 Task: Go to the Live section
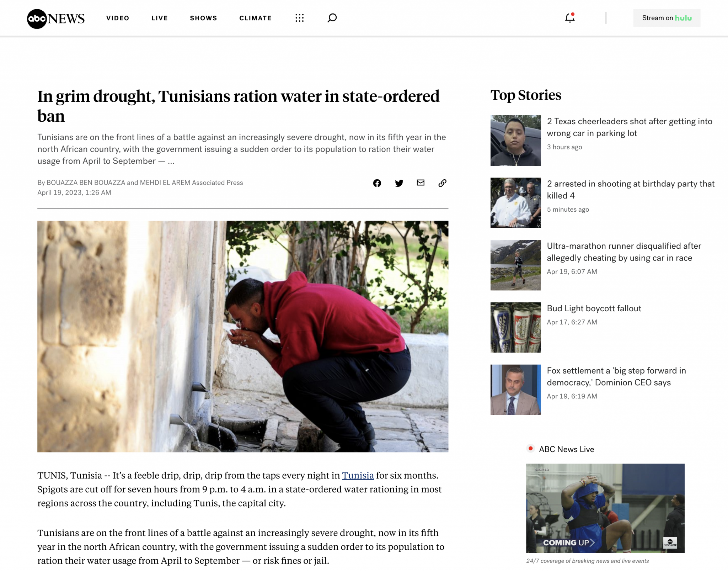tap(160, 18)
